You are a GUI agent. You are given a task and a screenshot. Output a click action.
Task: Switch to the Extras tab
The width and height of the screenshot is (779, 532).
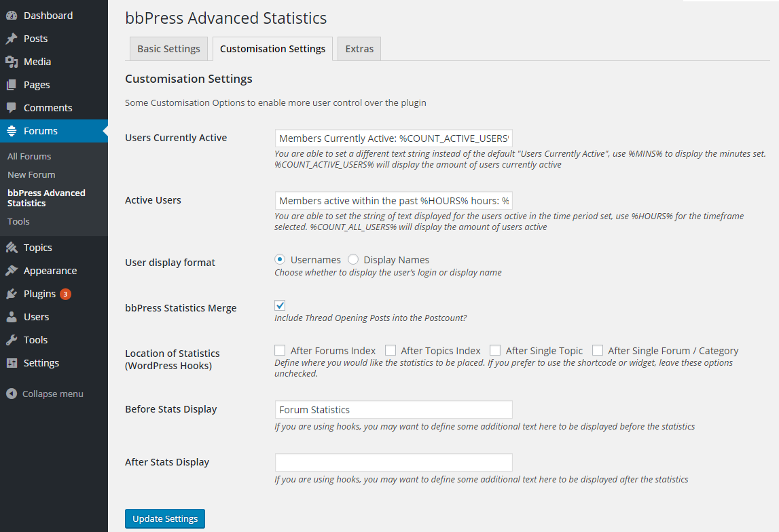point(359,49)
